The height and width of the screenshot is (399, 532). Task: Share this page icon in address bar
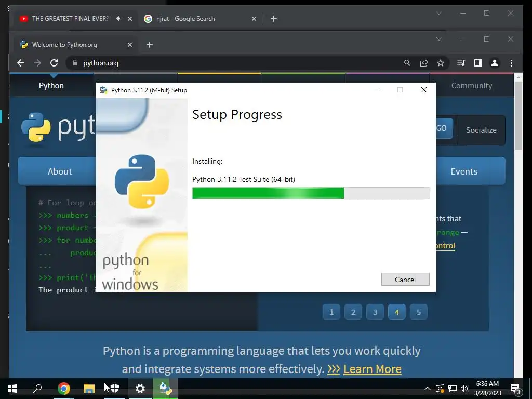tap(424, 63)
